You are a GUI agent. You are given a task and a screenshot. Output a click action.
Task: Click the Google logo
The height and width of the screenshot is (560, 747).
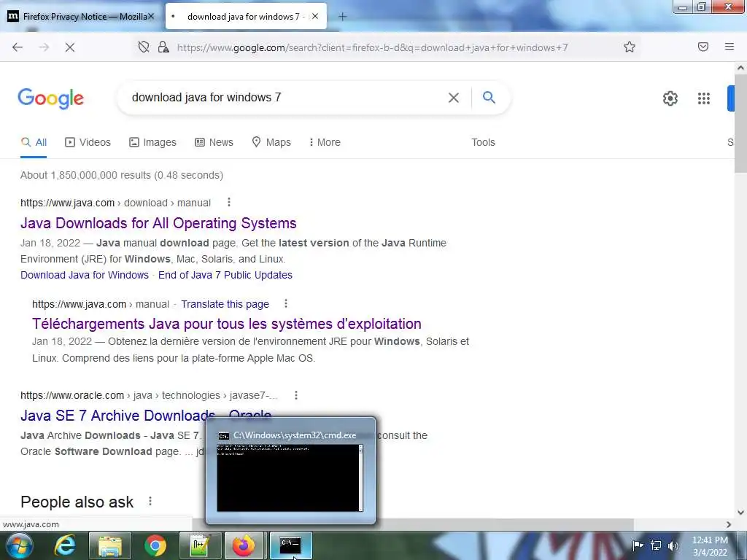(x=50, y=98)
